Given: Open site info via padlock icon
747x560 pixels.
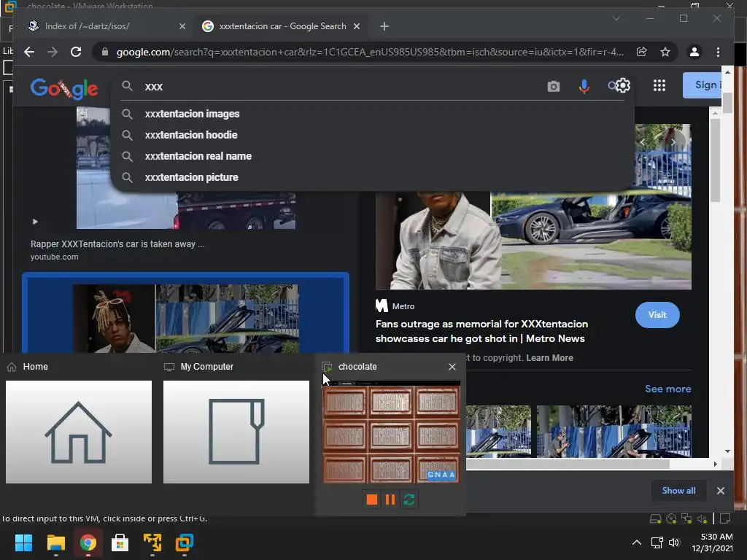Looking at the screenshot, I should [x=105, y=52].
